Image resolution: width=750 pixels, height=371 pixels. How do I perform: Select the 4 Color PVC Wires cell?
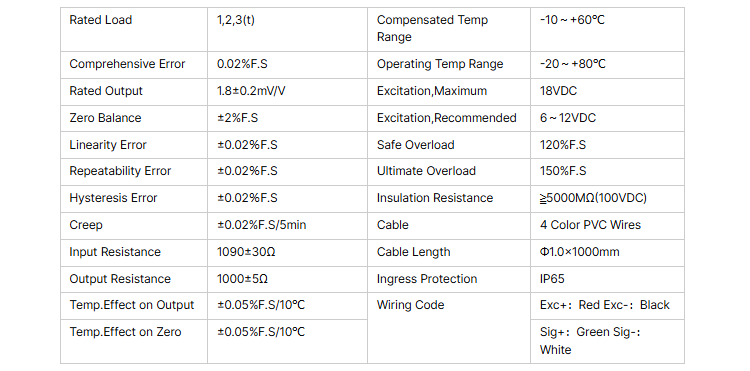click(607, 226)
